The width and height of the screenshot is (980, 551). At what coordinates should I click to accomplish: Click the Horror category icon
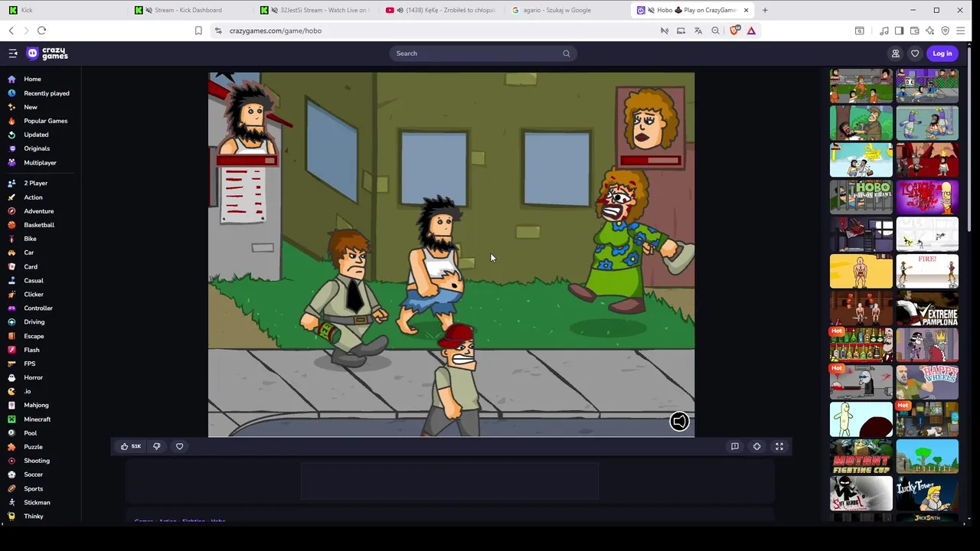[x=11, y=377]
